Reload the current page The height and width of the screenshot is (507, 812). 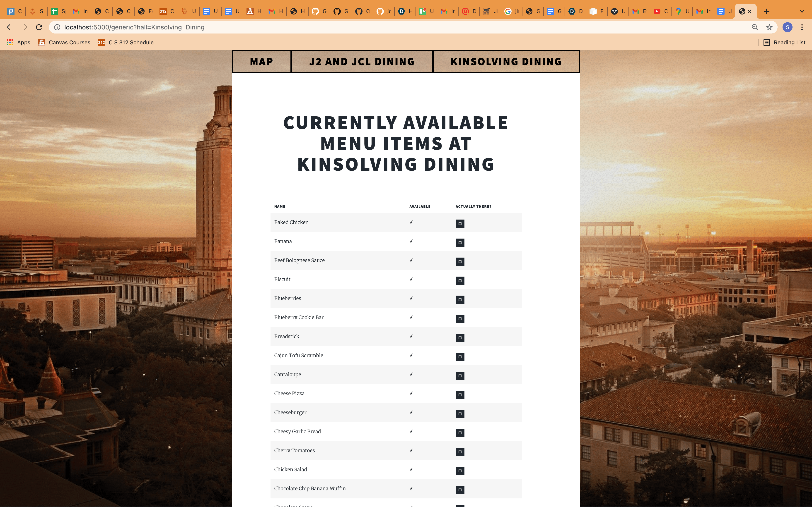[39, 27]
